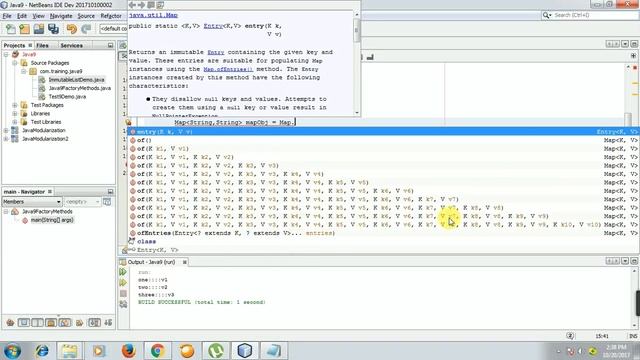Click the javadoc popup vertical scrollbar
Screen dimensions: 640x360
pos(357,63)
